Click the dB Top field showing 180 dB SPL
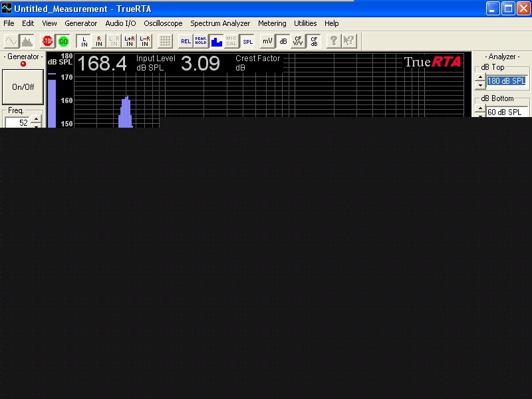The image size is (532, 399). 507,81
